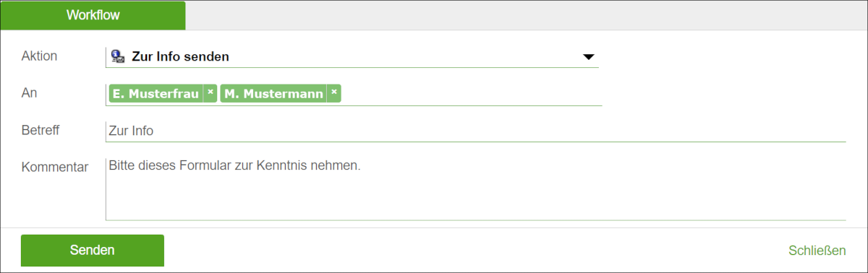Viewport: 868px width, 273px height.
Task: Click the Zur Info subject text
Action: click(131, 131)
